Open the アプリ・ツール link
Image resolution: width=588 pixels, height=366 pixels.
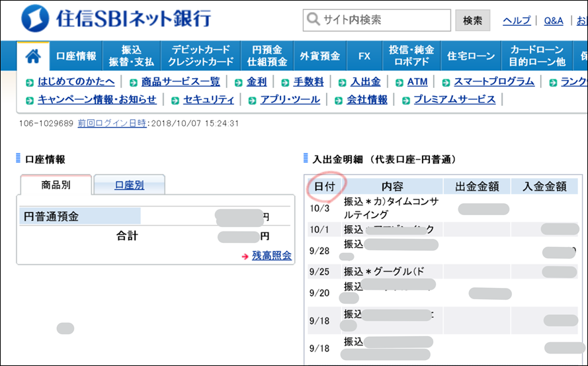[290, 99]
